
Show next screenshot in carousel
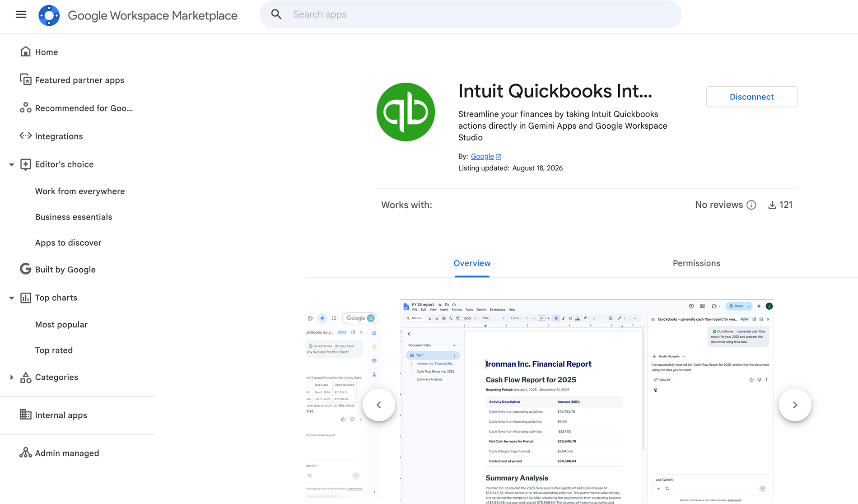(x=795, y=405)
